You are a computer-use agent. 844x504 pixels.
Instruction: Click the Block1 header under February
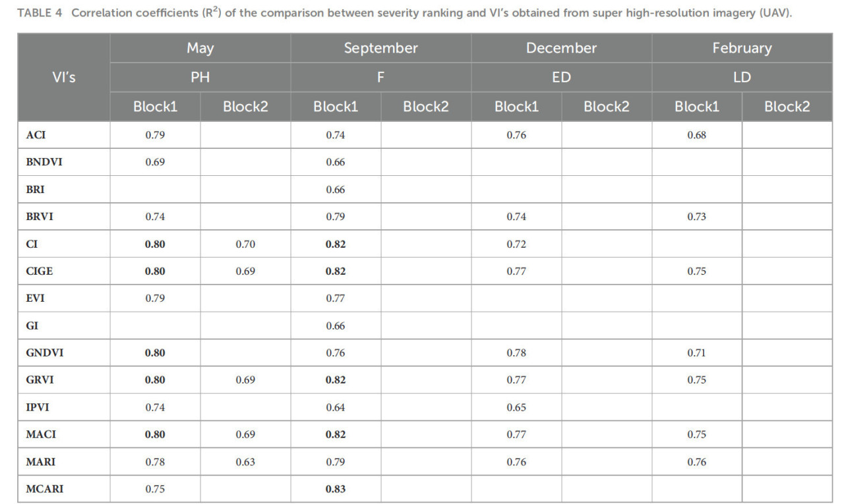coord(696,107)
